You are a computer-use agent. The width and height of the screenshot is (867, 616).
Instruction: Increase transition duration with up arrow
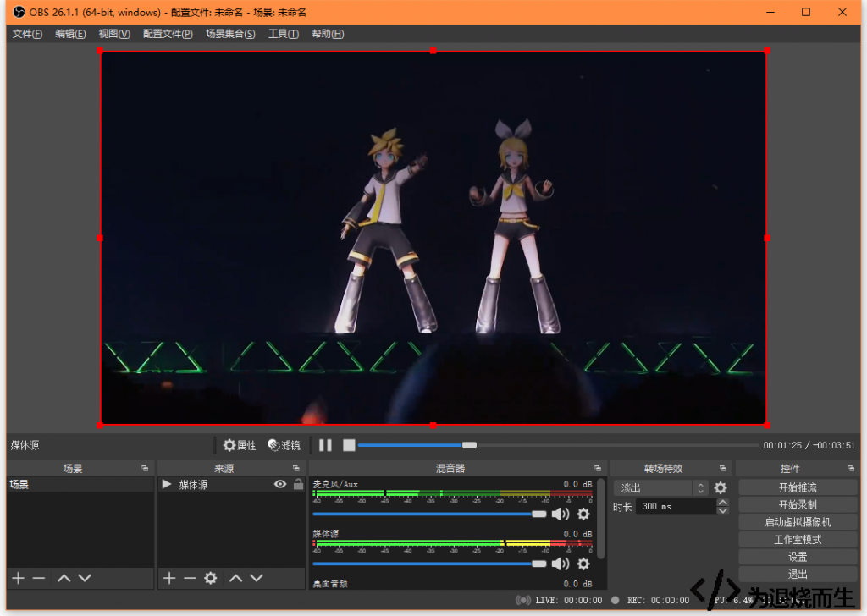(x=722, y=502)
